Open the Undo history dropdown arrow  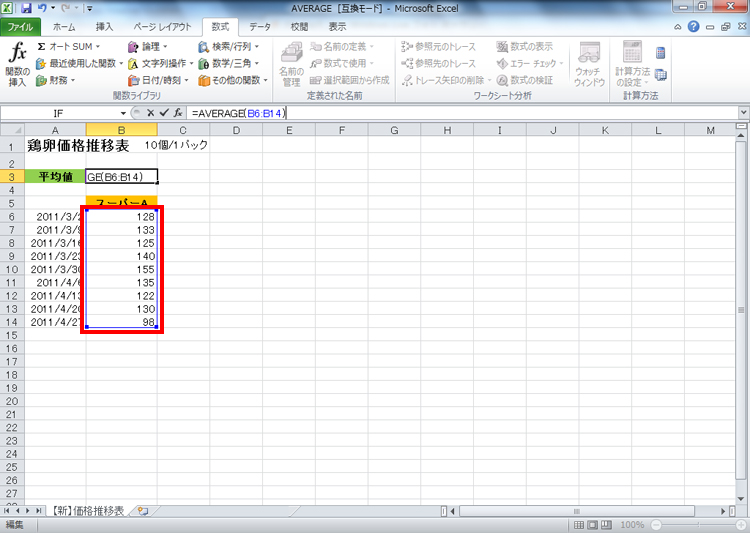[x=53, y=8]
